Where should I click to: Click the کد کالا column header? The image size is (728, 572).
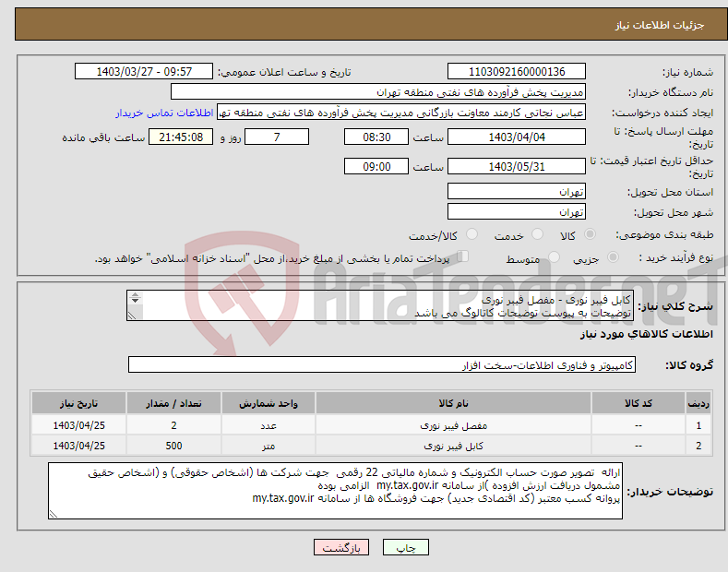click(638, 403)
